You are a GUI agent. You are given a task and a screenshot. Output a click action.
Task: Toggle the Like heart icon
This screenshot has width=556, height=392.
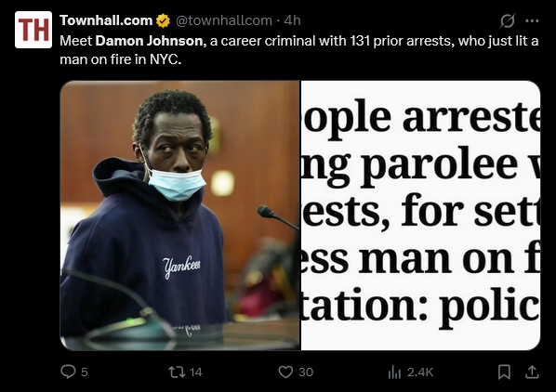tap(285, 372)
